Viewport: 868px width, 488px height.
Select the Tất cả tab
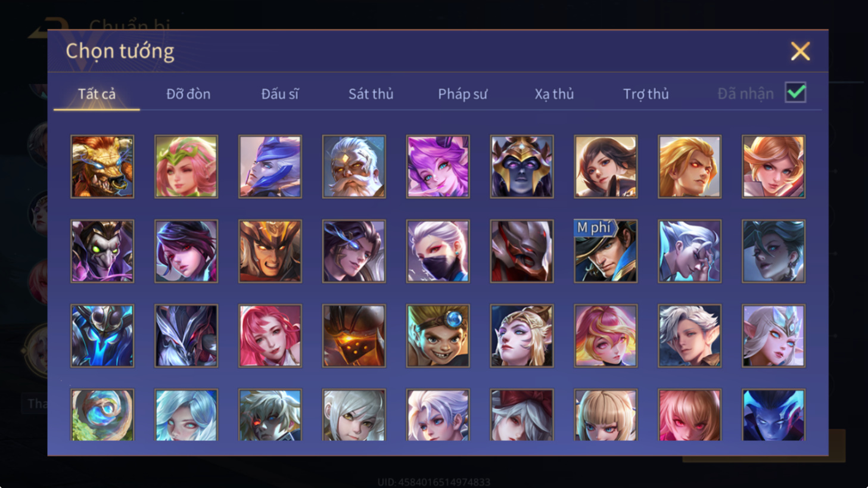pos(97,94)
